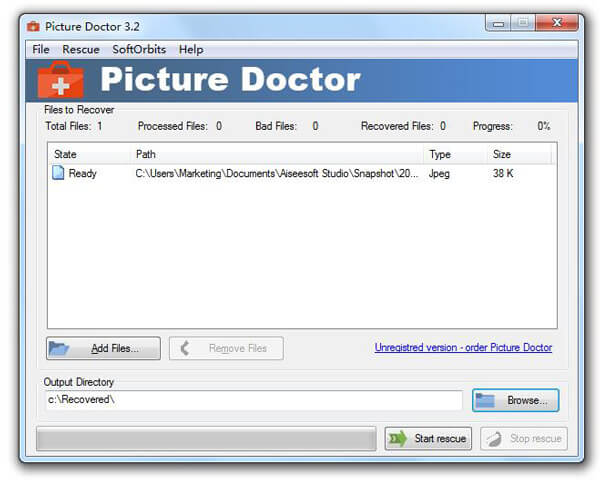Click the Stop rescue button
The width and height of the screenshot is (600, 480).
[524, 439]
